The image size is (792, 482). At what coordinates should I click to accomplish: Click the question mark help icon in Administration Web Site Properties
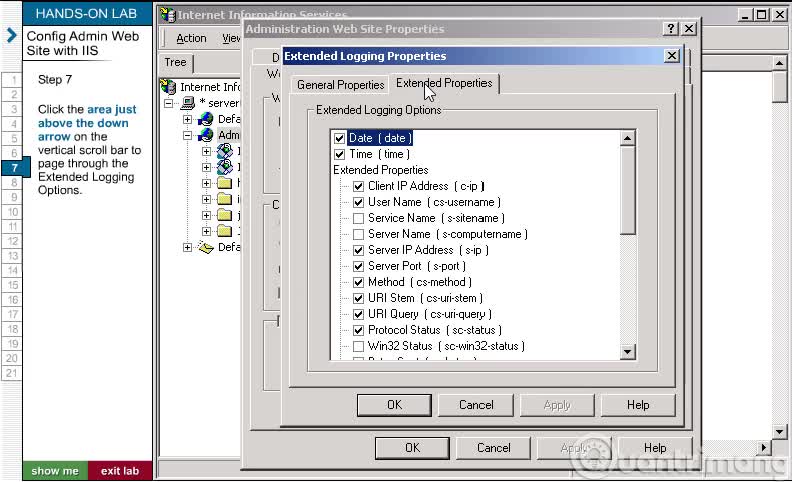[x=670, y=29]
